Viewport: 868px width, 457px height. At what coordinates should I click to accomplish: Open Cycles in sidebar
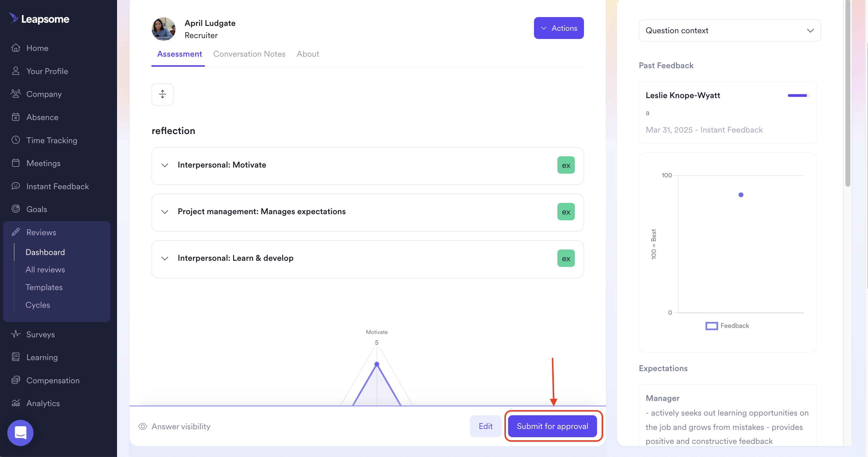pyautogui.click(x=38, y=304)
